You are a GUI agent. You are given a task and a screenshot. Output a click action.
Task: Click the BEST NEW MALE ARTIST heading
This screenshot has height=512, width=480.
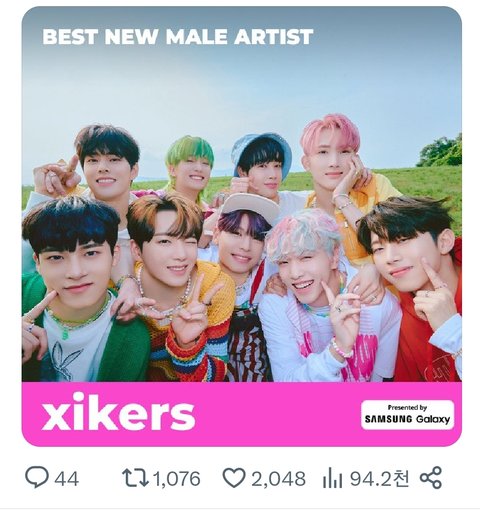coord(178,37)
